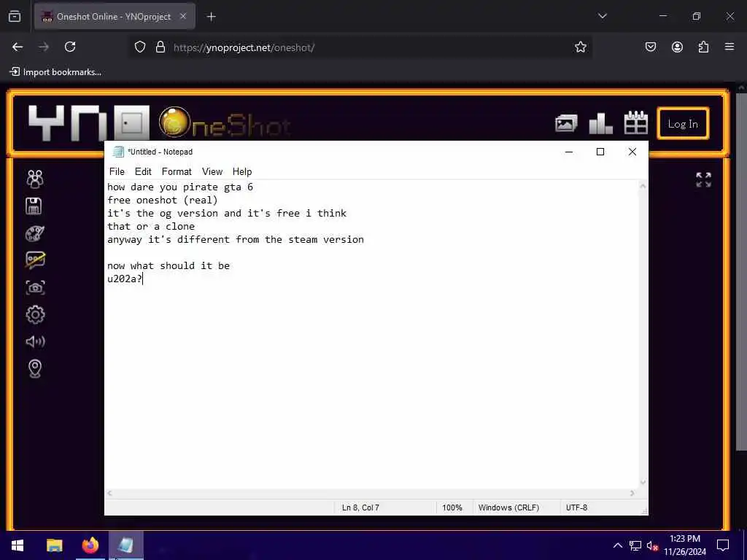The width and height of the screenshot is (747, 560).
Task: Open the theme palette icon in sidebar
Action: [35, 233]
